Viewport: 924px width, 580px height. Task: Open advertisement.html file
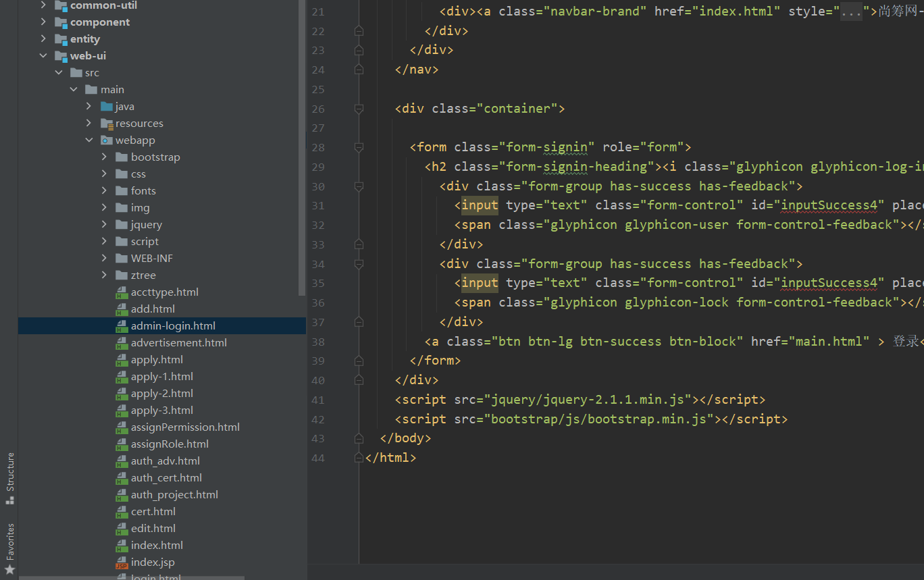coord(179,343)
